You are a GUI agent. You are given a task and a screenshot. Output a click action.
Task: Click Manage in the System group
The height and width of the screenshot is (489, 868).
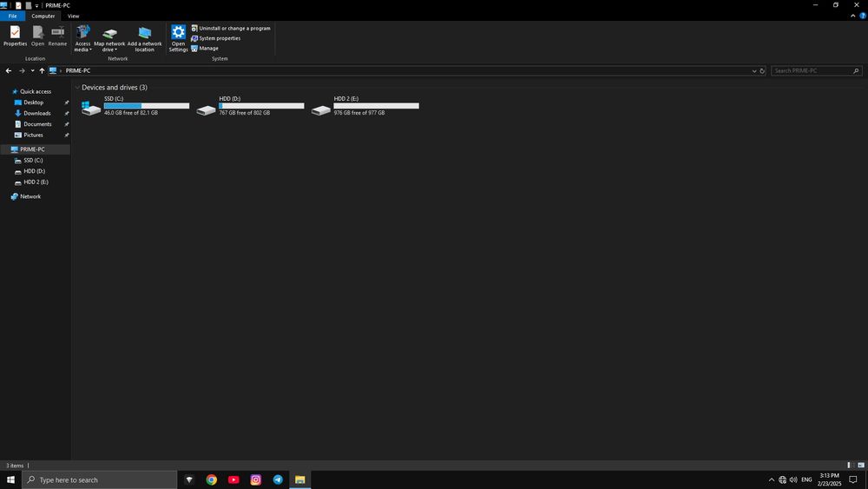[x=205, y=48]
